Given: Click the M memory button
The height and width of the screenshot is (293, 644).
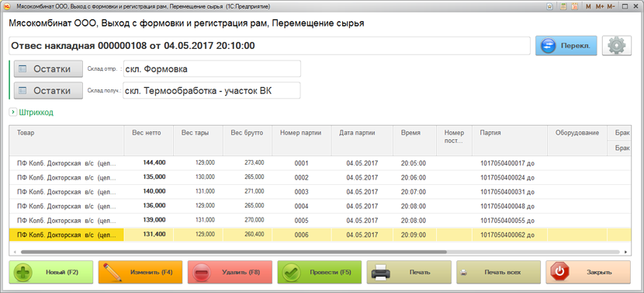Looking at the screenshot, I should pyautogui.click(x=589, y=6).
